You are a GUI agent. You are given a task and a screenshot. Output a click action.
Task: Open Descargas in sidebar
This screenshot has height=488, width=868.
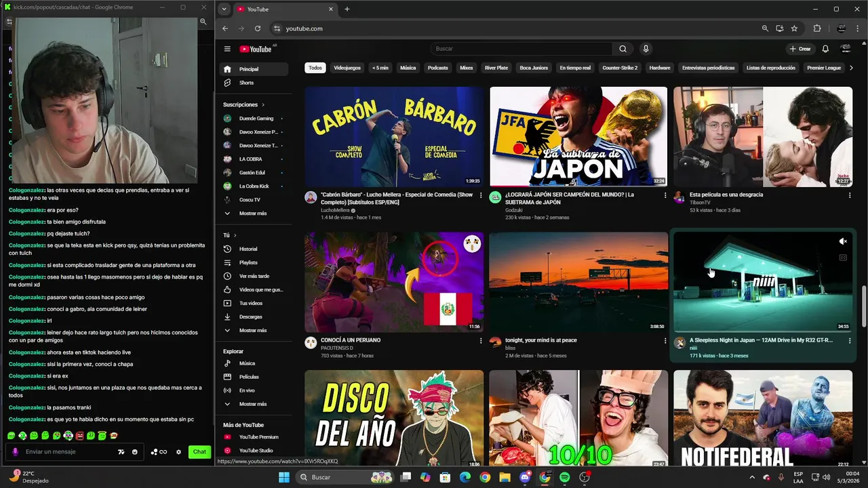click(x=254, y=317)
